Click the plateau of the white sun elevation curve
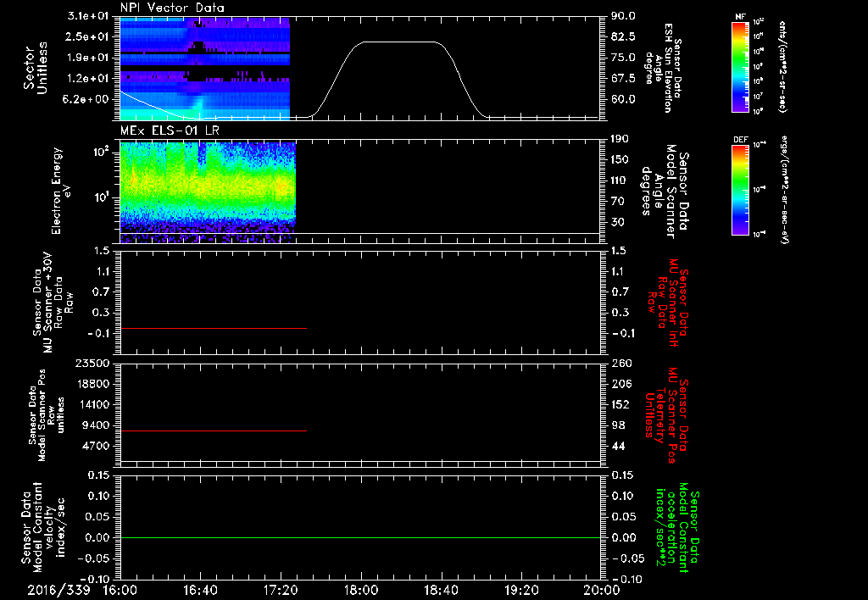Viewport: 868px width, 600px height. point(400,42)
